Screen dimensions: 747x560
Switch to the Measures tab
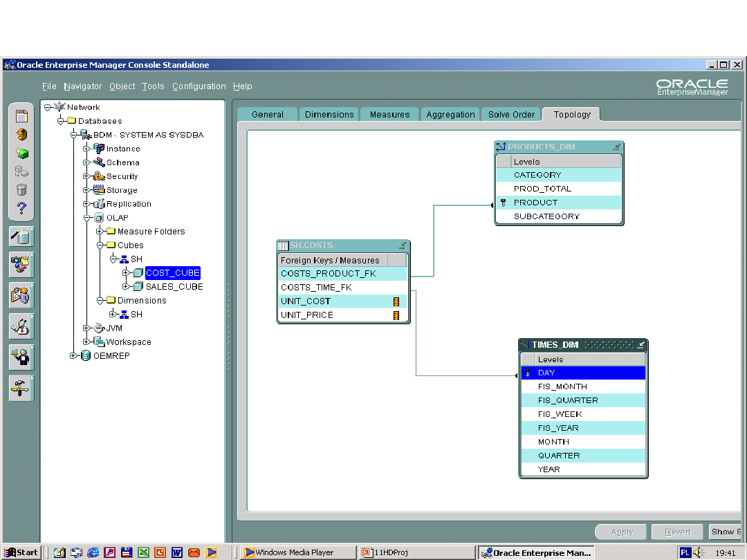pos(389,115)
